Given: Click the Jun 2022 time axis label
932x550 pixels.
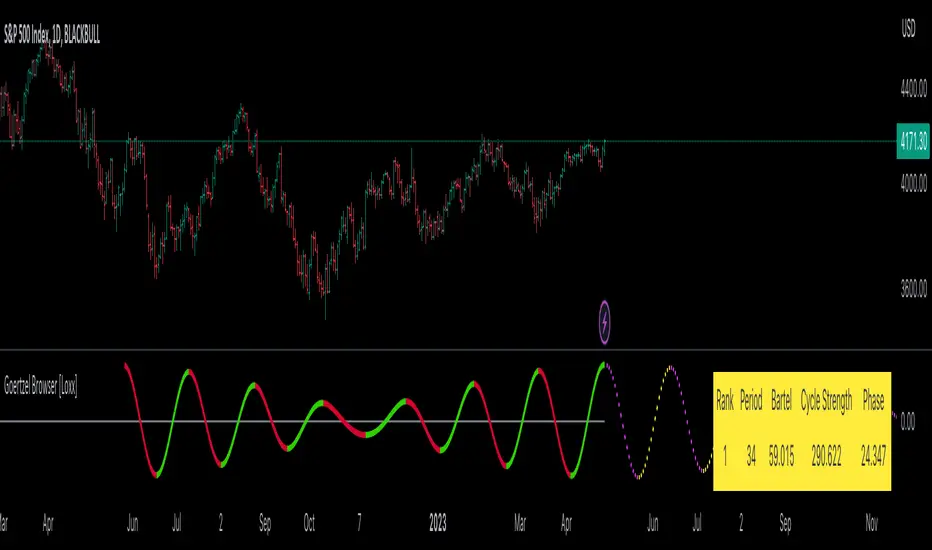Looking at the screenshot, I should click(x=133, y=523).
